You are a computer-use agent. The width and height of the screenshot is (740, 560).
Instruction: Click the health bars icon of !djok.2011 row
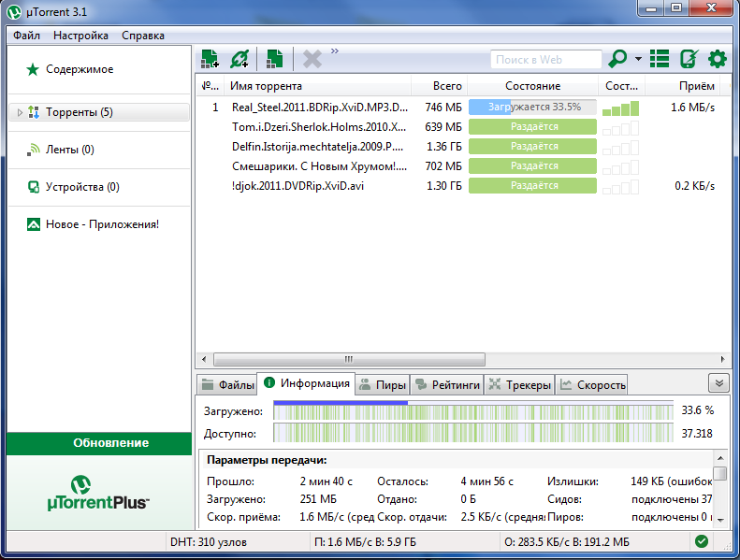pyautogui.click(x=620, y=187)
